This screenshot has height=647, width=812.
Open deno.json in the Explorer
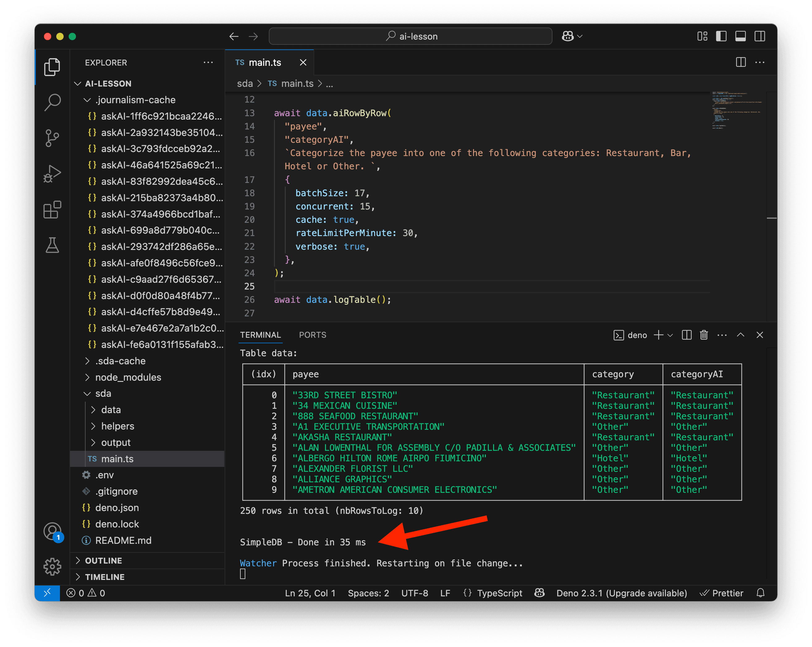[x=147, y=508]
